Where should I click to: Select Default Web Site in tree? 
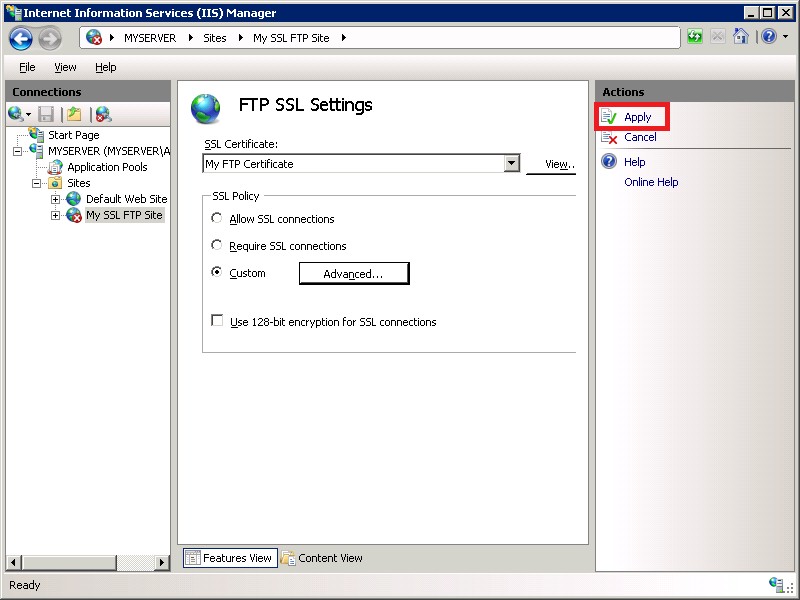127,199
